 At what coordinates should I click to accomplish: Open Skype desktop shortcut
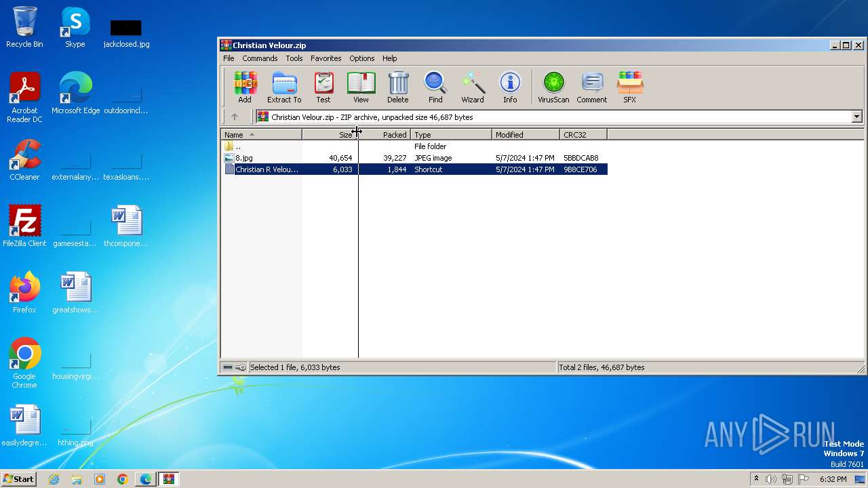(x=75, y=27)
